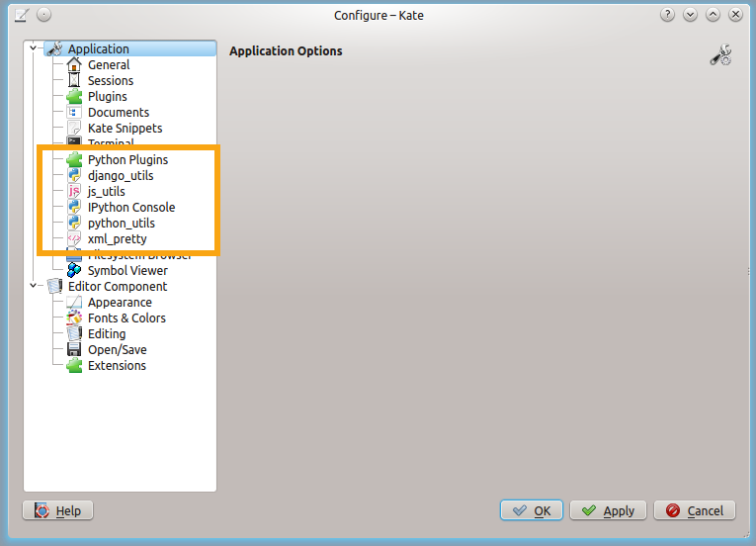The image size is (756, 546).
Task: Click the Application wrench icon in tree
Action: (x=54, y=48)
